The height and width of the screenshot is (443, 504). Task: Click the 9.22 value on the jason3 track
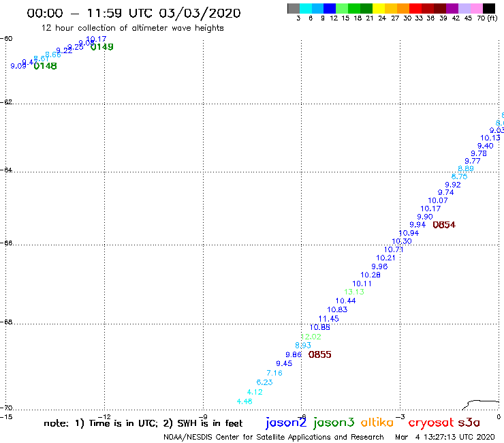point(64,50)
